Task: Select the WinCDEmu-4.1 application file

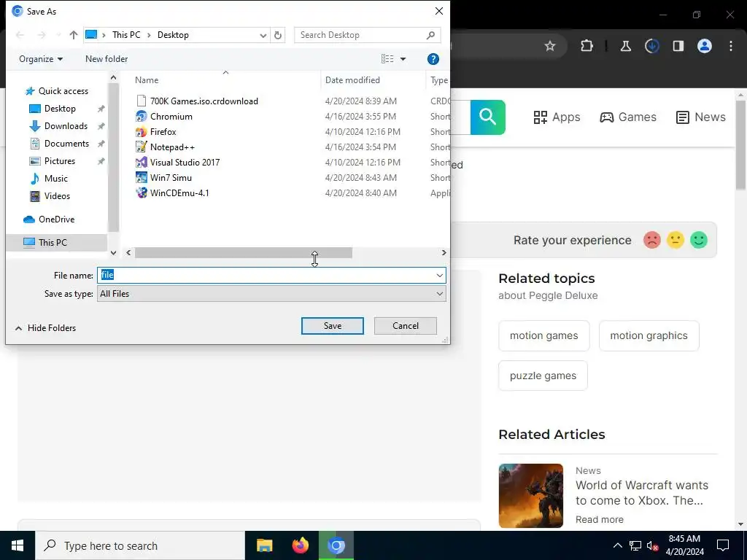Action: 179,192
